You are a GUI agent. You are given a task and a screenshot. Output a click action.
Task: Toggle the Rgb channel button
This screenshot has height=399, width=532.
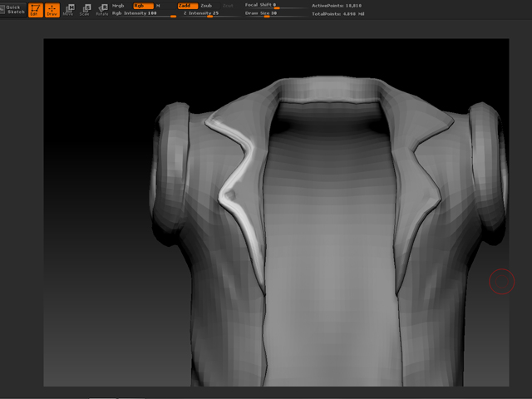[142, 6]
